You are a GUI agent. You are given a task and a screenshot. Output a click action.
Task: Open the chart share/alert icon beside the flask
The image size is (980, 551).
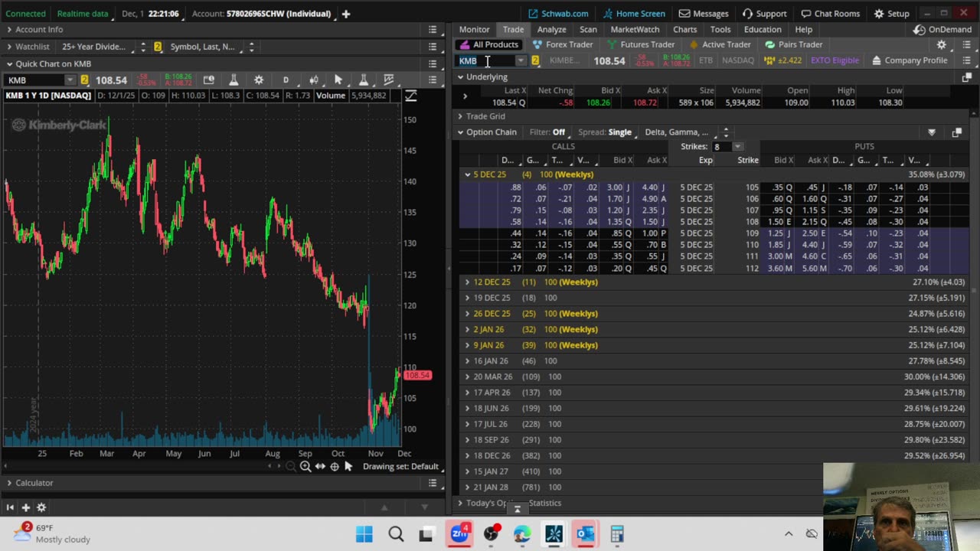pyautogui.click(x=208, y=80)
